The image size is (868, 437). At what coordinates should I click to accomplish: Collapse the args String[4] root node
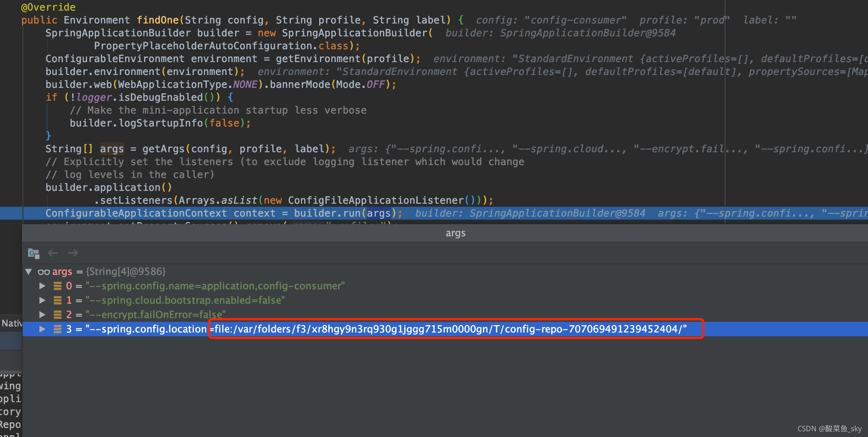(x=28, y=272)
